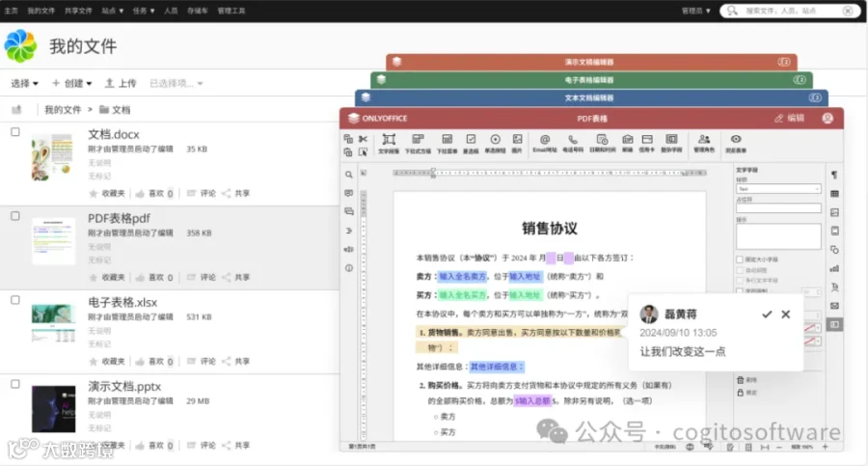The image size is (868, 466).
Task: Zoom in with plus in status bar
Action: [x=825, y=447]
